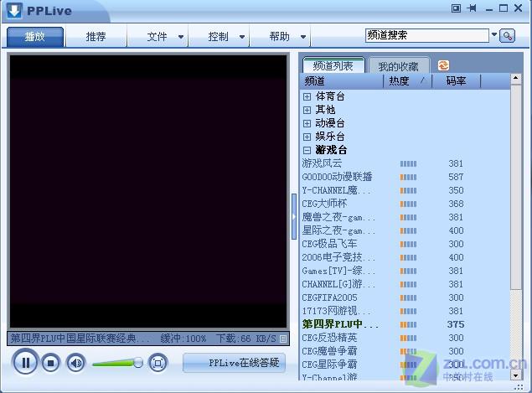Open the 文件 menu dropdown arrow

coord(181,37)
